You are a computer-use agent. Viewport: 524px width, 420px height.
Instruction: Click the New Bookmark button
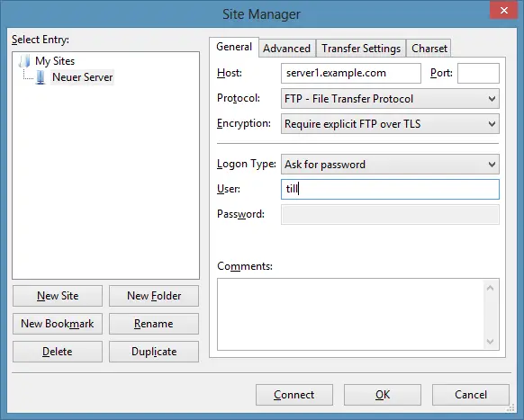click(x=58, y=324)
